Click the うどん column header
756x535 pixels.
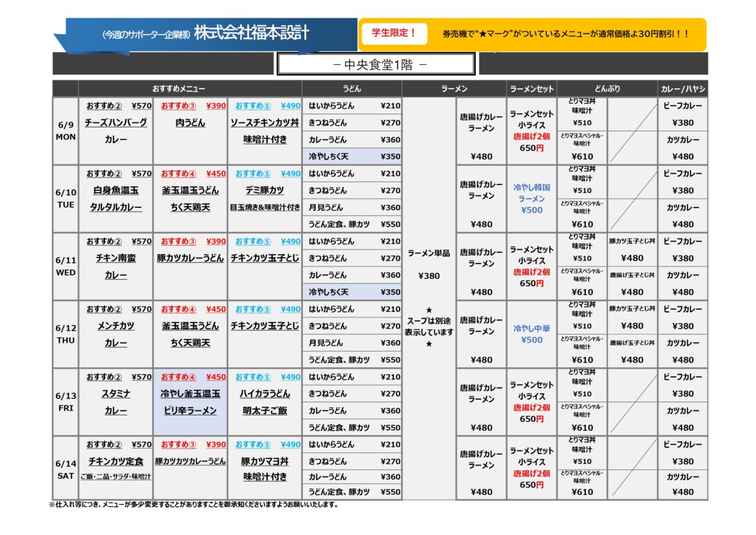[x=352, y=89]
